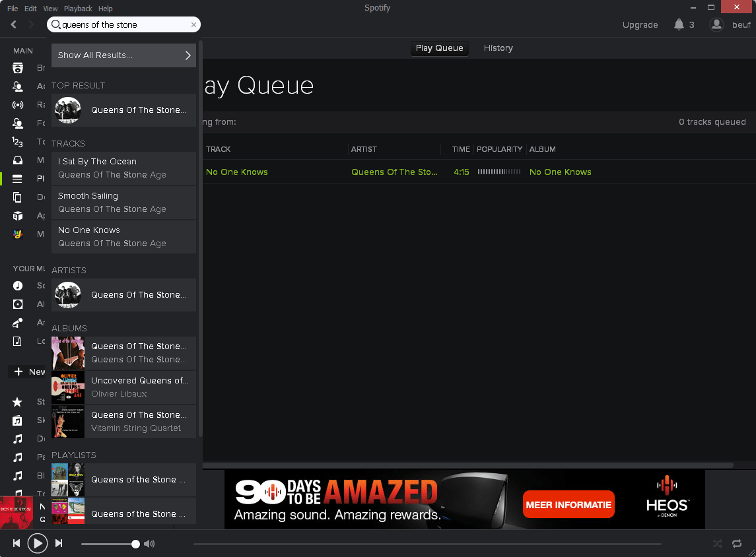The width and height of the screenshot is (756, 557).
Task: Open the Radio icon in the sidebar
Action: pyautogui.click(x=18, y=104)
